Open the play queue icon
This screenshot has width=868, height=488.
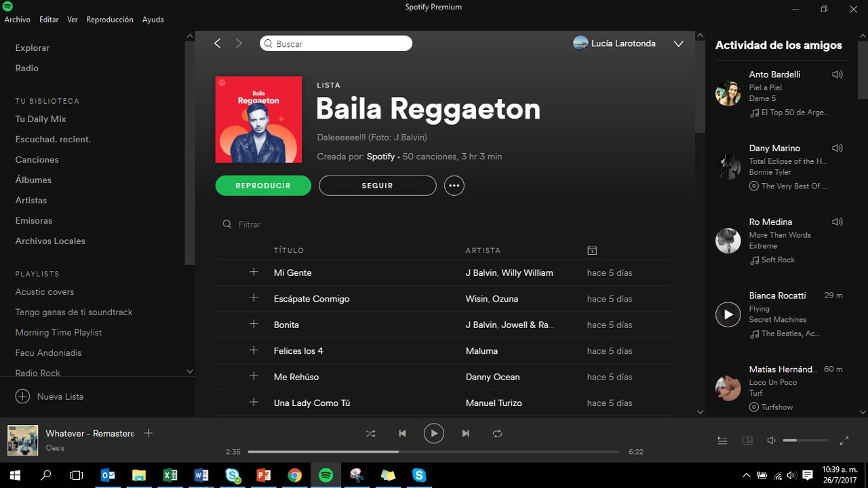coord(722,441)
